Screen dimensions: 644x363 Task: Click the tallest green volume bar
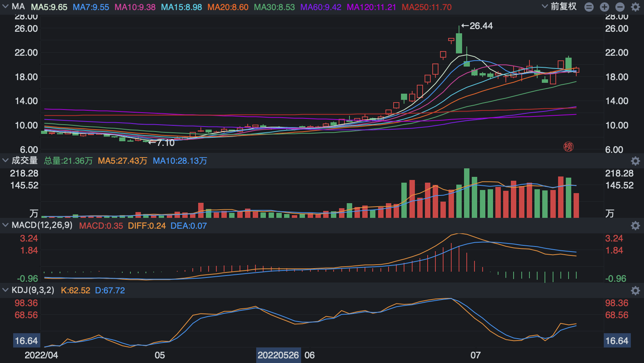pyautogui.click(x=467, y=193)
